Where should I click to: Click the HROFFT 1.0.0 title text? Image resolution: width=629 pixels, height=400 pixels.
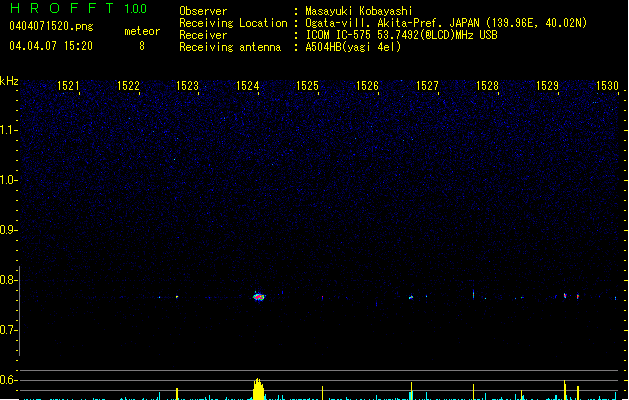tap(79, 8)
